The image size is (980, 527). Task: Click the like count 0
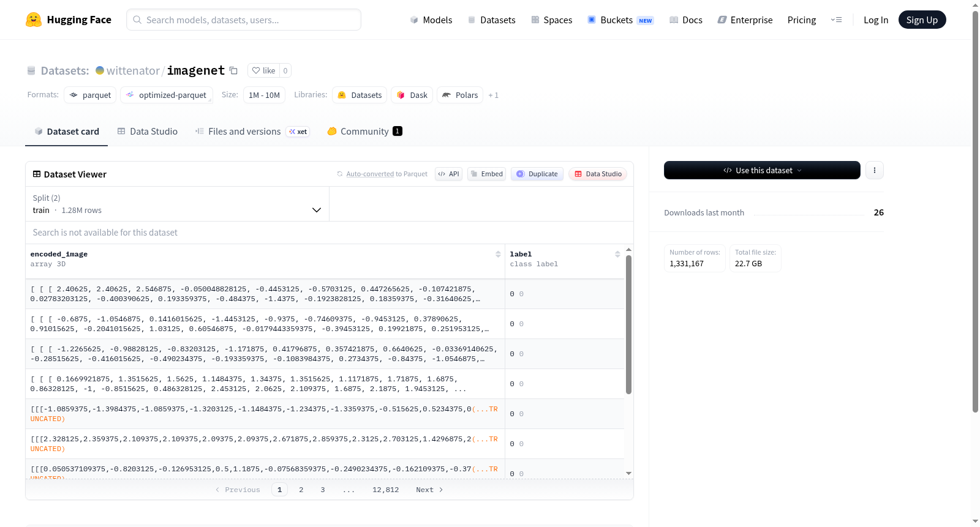[x=285, y=70]
